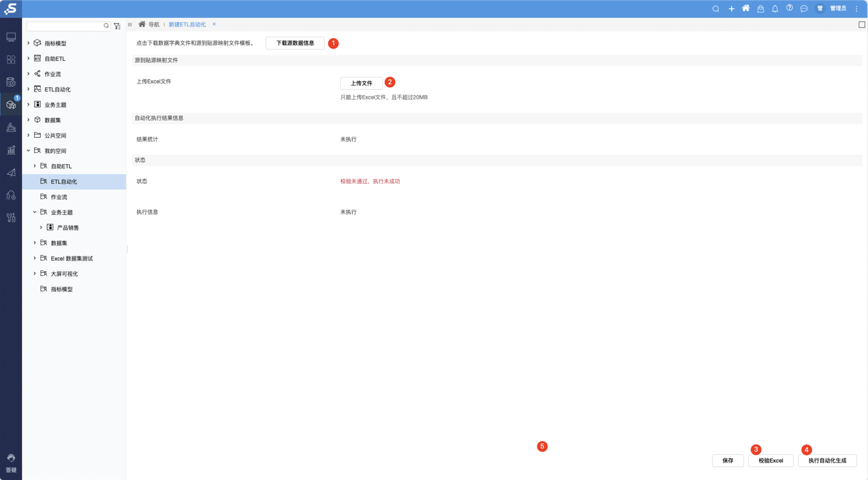Open the messages chat bubble icon

click(804, 9)
